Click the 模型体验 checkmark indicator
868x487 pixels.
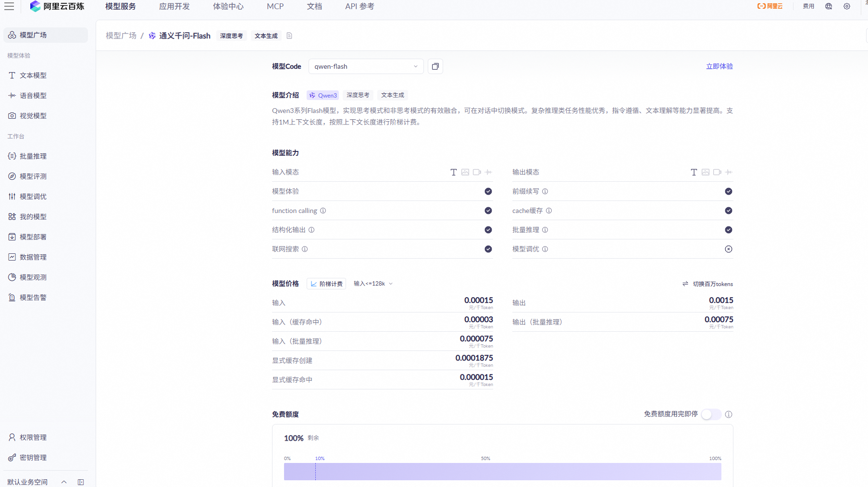click(x=488, y=191)
